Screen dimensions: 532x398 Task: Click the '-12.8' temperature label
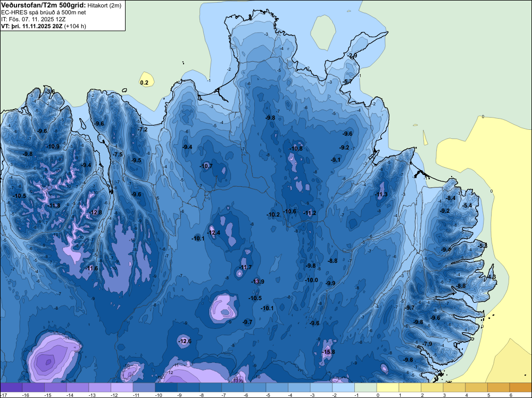point(95,212)
